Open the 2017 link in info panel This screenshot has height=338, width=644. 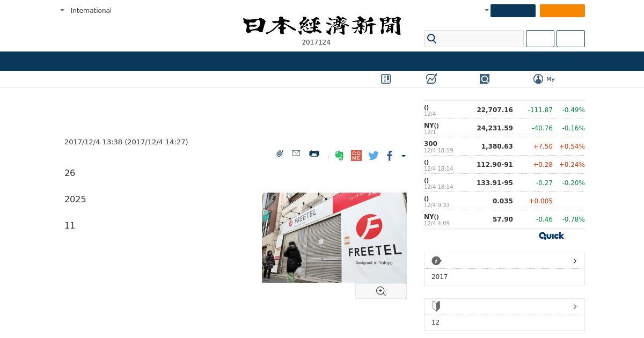coord(440,277)
